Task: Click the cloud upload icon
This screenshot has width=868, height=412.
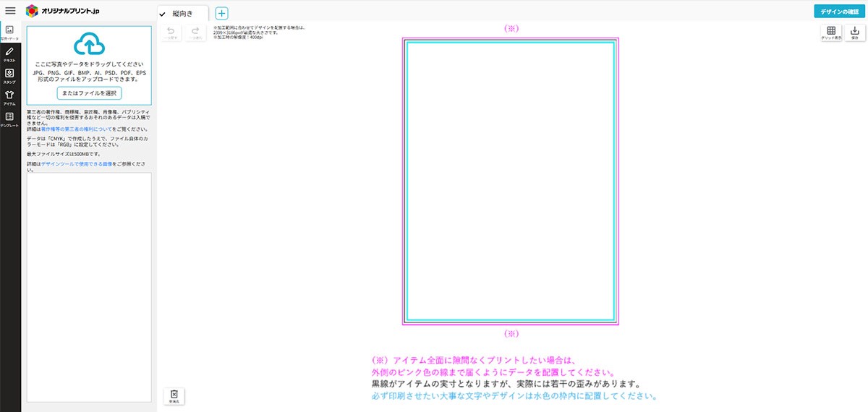Action: coord(88,44)
